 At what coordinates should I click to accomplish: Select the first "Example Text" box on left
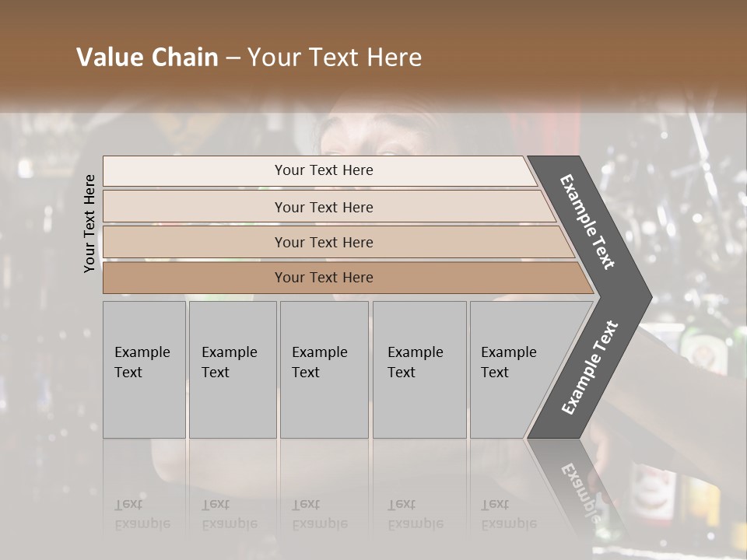(144, 369)
